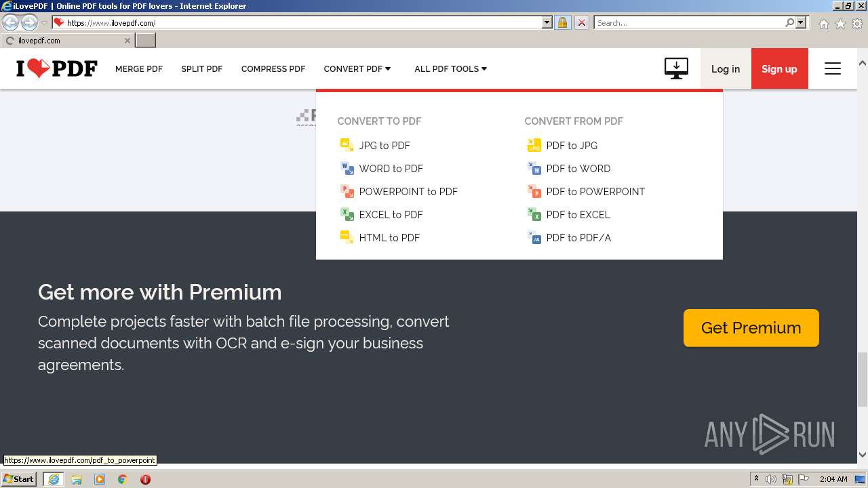
Task: Click the HTML to PDF icon
Action: click(x=347, y=237)
